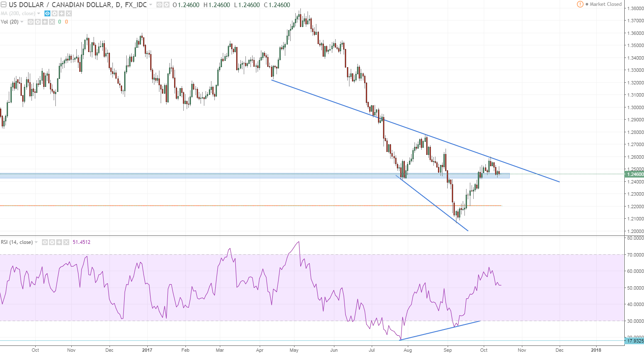Click the 70.0000 level on RSI axis
The width and height of the screenshot is (644, 353).
pyautogui.click(x=635, y=255)
